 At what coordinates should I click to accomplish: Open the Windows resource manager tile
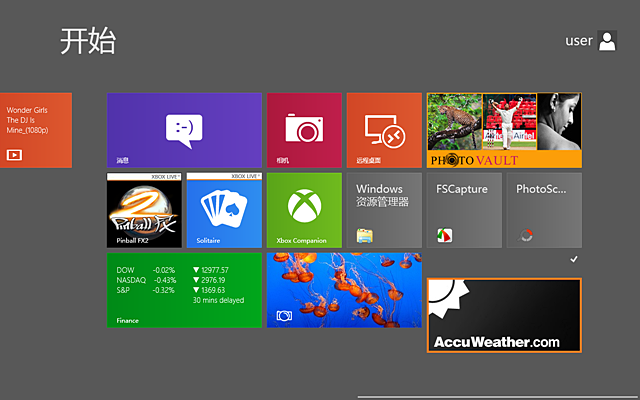[384, 210]
